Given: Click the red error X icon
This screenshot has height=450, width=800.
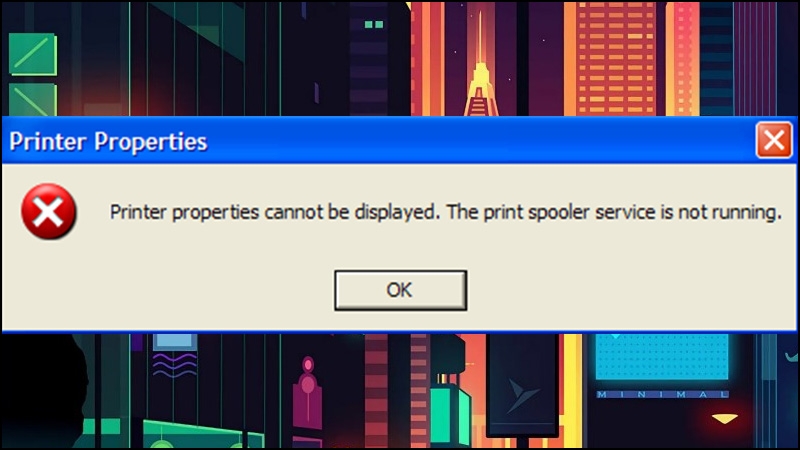Looking at the screenshot, I should point(49,212).
